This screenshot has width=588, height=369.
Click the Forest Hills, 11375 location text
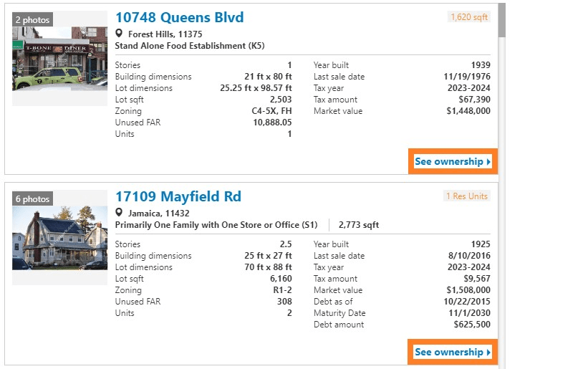pyautogui.click(x=165, y=34)
